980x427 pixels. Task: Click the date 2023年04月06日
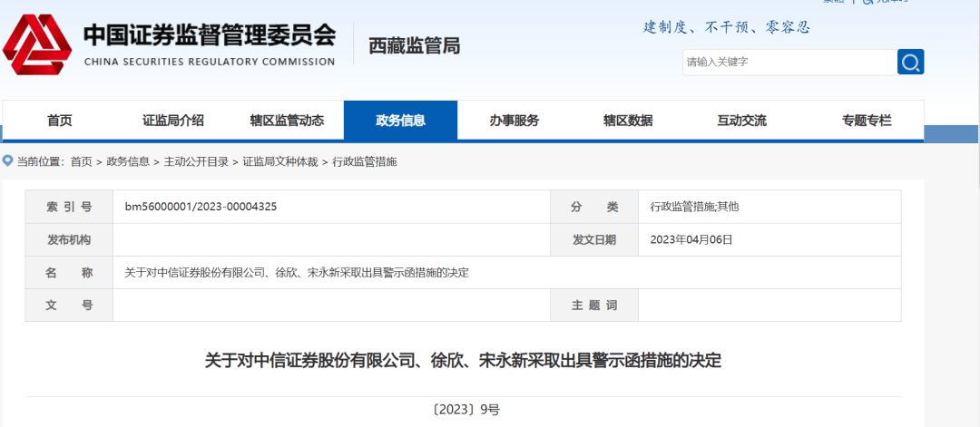point(691,239)
